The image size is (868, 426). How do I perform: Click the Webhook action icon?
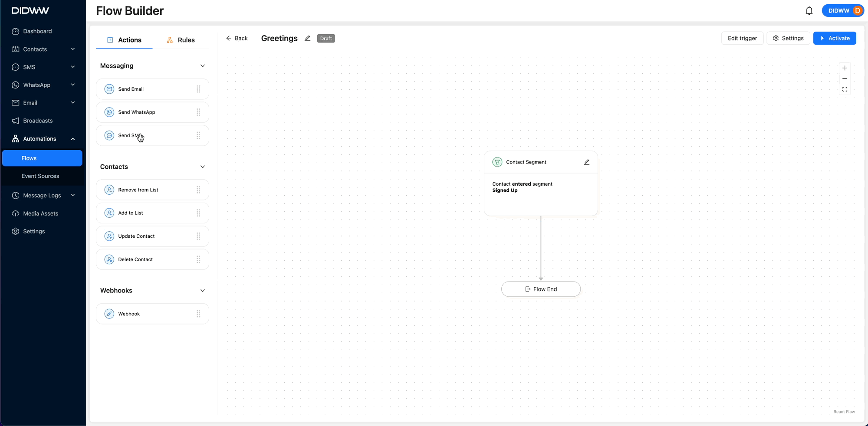[109, 314]
